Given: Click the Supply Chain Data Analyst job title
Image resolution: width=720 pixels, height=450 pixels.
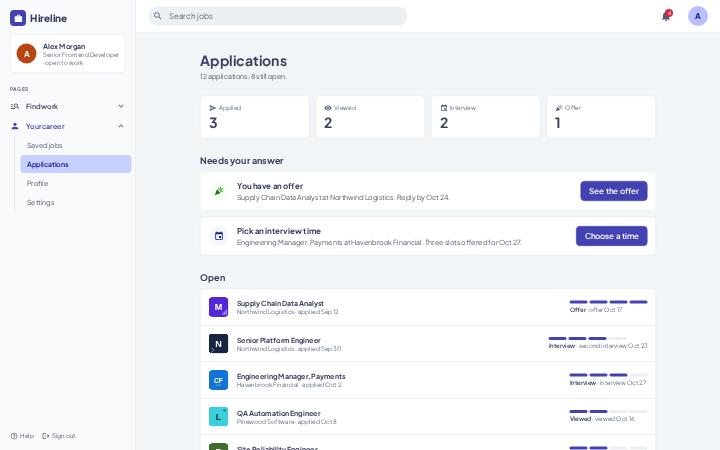Looking at the screenshot, I should [280, 304].
